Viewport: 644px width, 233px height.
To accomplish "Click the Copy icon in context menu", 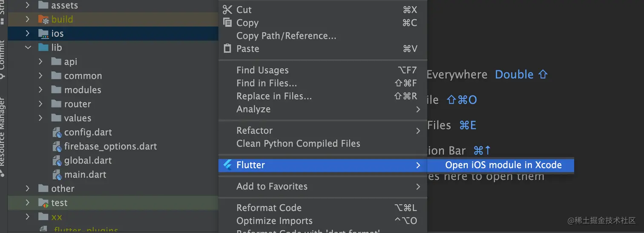I will tap(228, 23).
